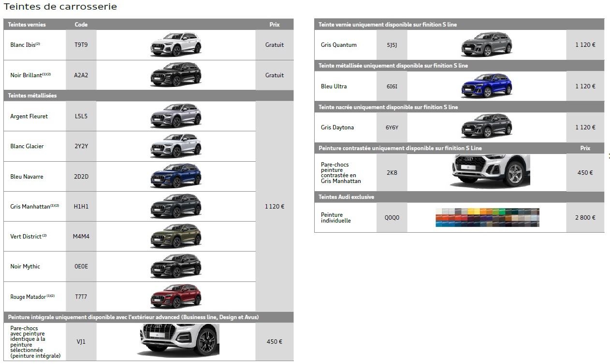Click the Code column header

coord(81,25)
